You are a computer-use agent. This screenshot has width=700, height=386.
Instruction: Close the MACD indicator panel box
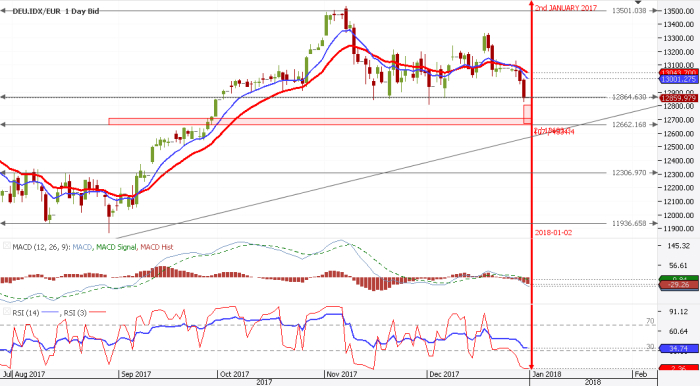coord(7,246)
